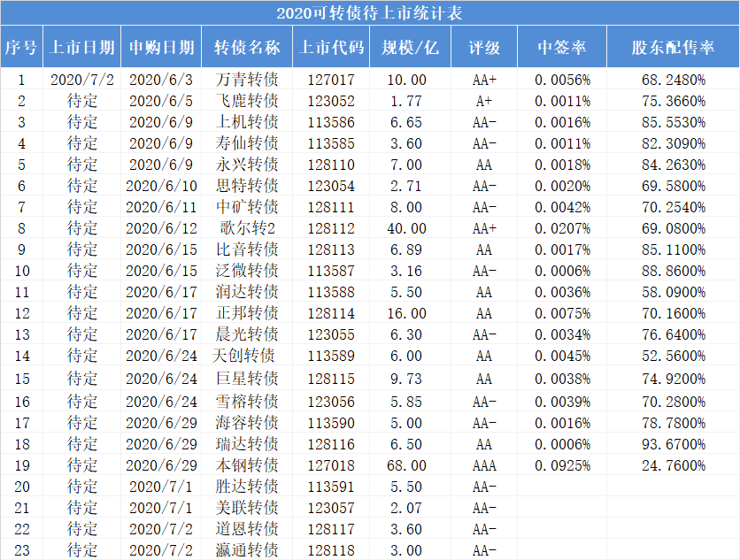Image resolution: width=740 pixels, height=560 pixels.
Task: Select the 转债名称 column header
Action: click(x=247, y=47)
